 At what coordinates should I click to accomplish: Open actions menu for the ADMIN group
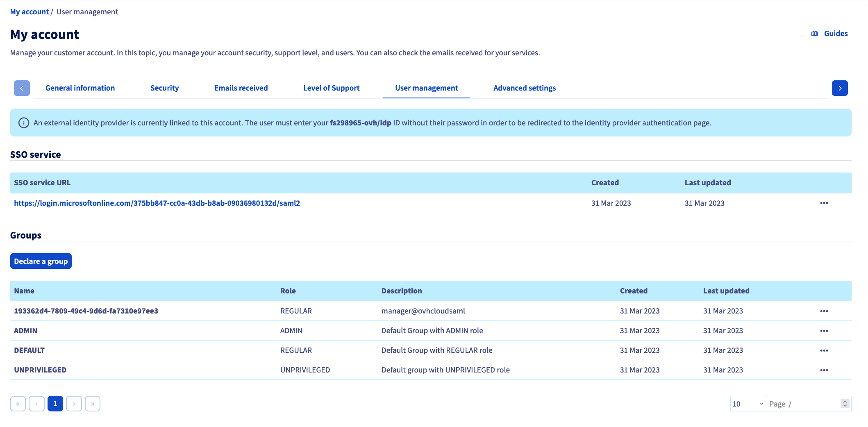click(824, 331)
